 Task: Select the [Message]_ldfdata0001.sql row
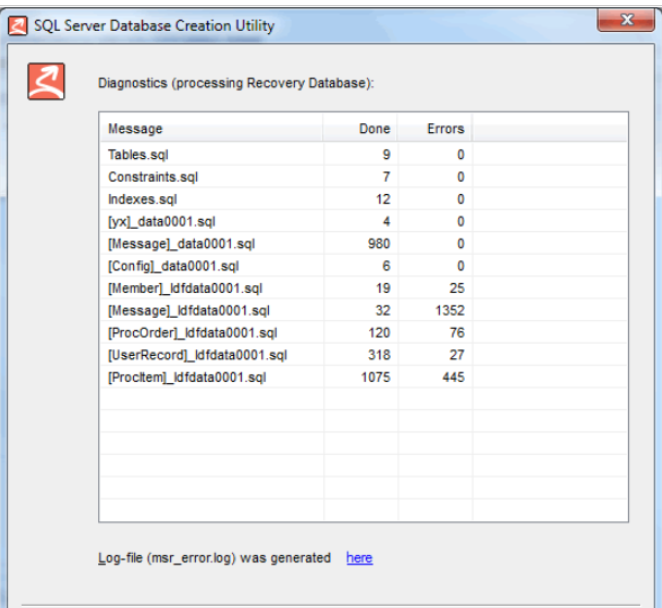(x=364, y=311)
